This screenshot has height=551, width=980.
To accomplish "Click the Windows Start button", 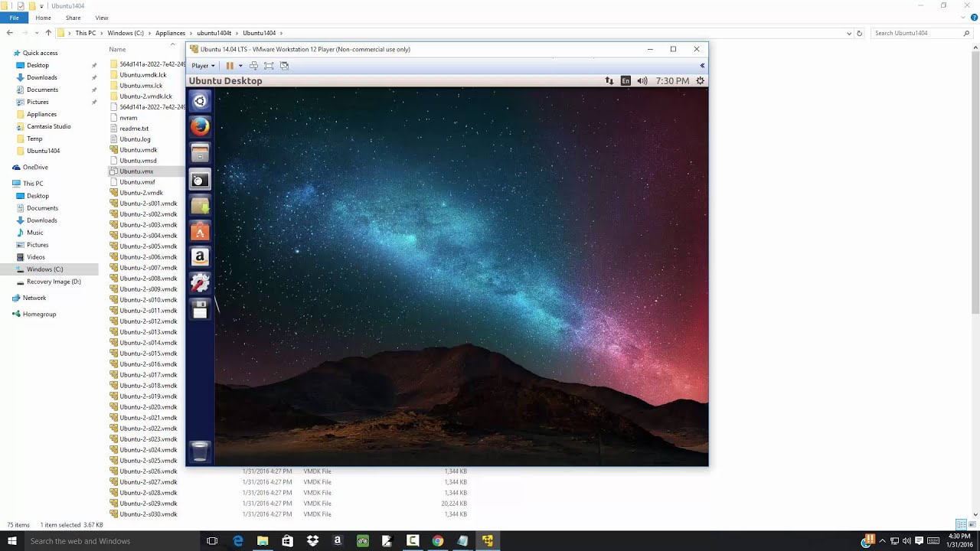I will 11,541.
